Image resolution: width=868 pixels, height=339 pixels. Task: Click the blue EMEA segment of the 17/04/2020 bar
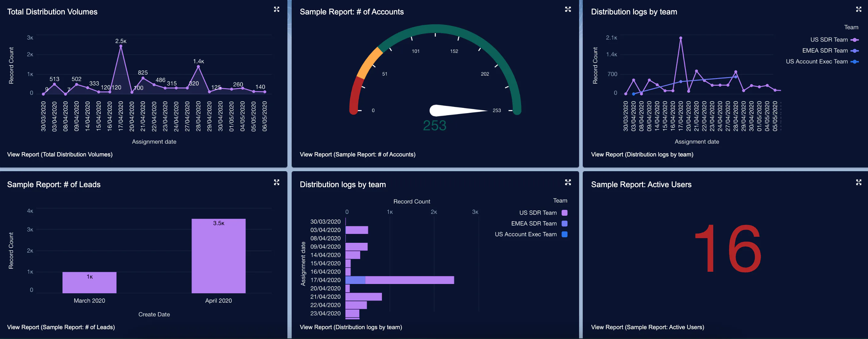point(355,280)
